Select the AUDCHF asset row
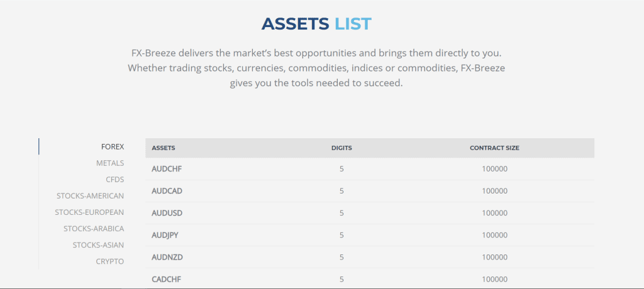 tap(370, 169)
